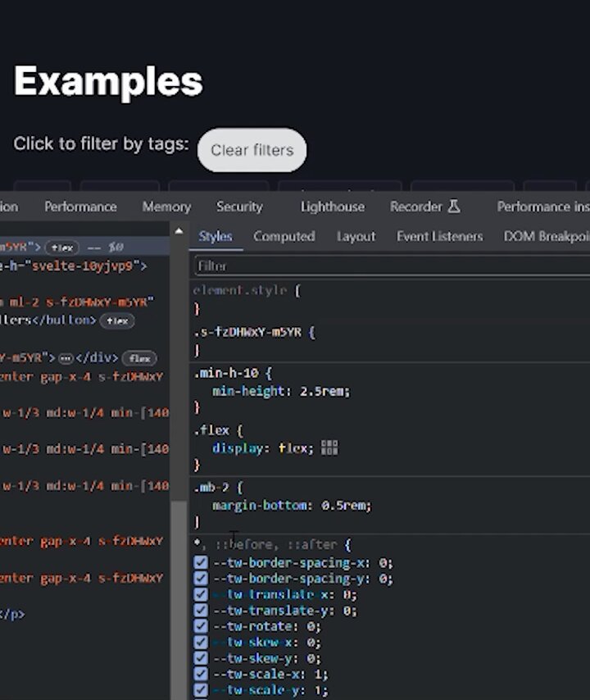
Task: Open the Lighthouse panel
Action: [x=333, y=207]
